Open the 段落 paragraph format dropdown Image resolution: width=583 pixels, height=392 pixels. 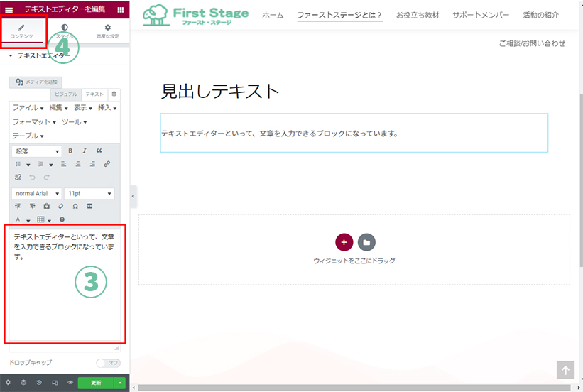click(37, 151)
